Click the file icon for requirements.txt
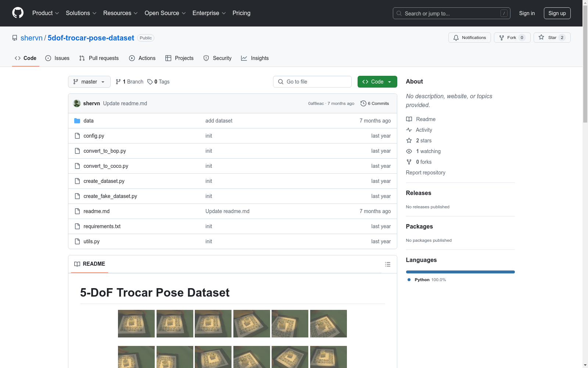Image resolution: width=588 pixels, height=368 pixels. point(77,226)
